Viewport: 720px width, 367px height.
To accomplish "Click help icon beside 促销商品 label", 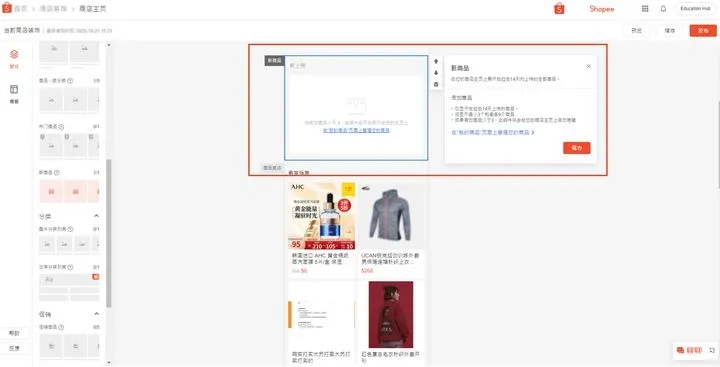I will [x=61, y=327].
